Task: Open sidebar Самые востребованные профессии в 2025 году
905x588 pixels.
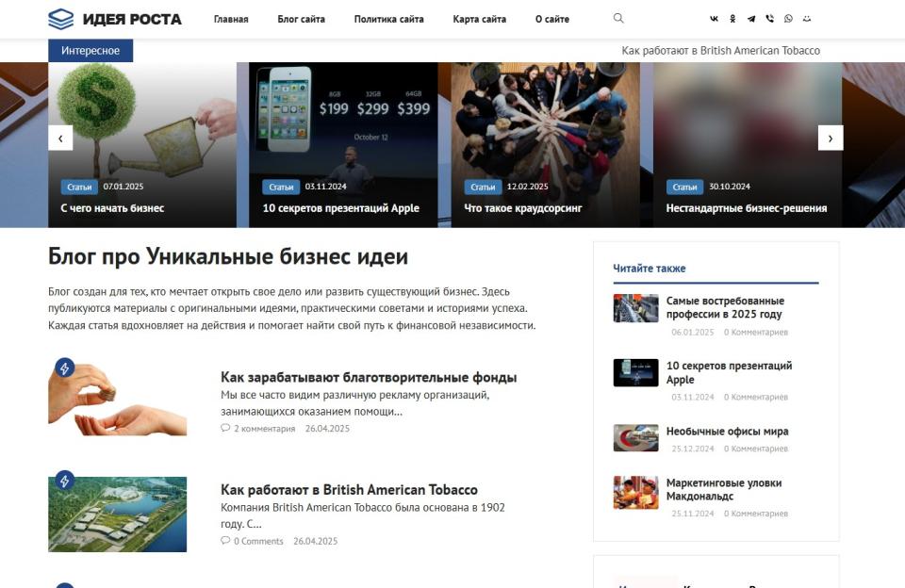Action: 726,307
